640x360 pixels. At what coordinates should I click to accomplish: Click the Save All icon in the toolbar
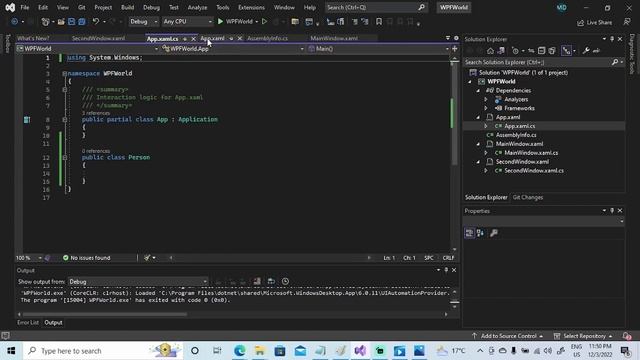[x=82, y=22]
